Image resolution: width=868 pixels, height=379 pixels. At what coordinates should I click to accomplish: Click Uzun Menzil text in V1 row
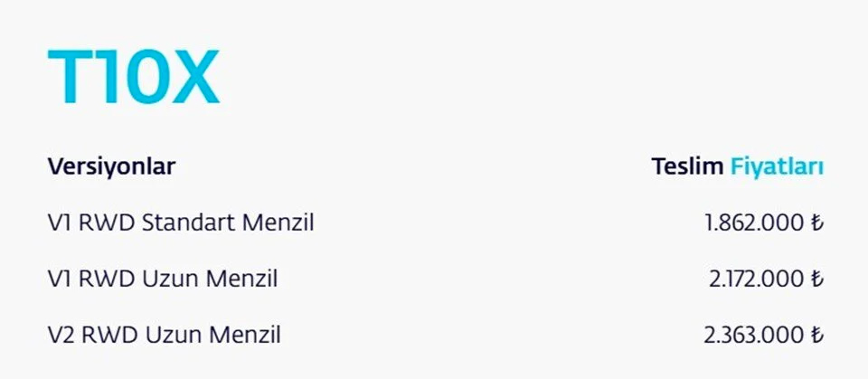click(x=210, y=279)
